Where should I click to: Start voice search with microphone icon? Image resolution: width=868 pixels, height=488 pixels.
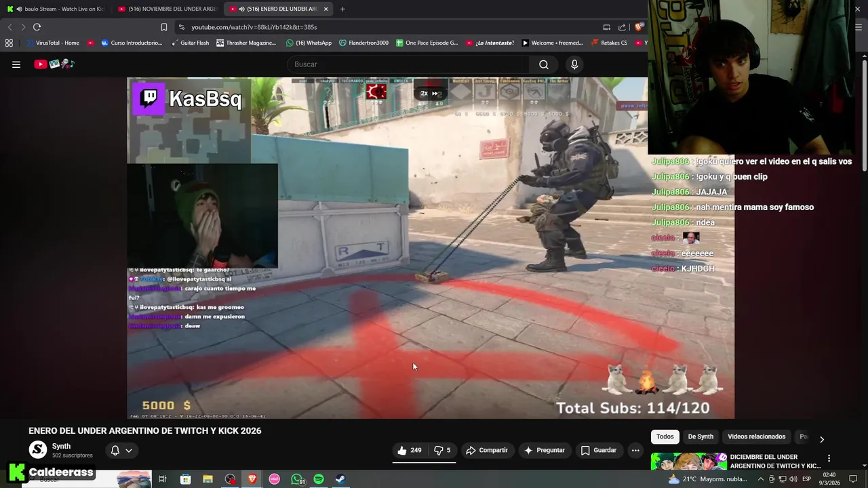pos(574,64)
